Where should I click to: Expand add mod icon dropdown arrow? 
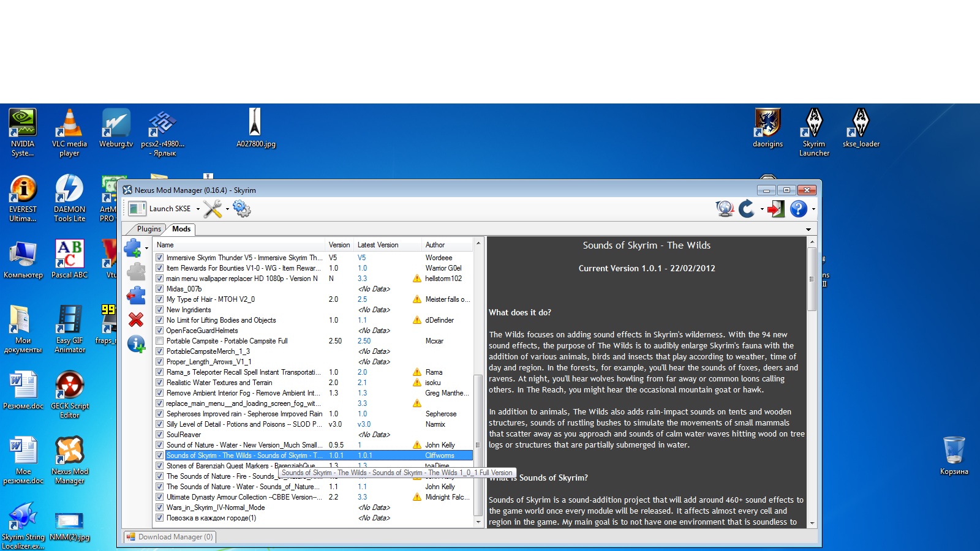[x=146, y=249]
